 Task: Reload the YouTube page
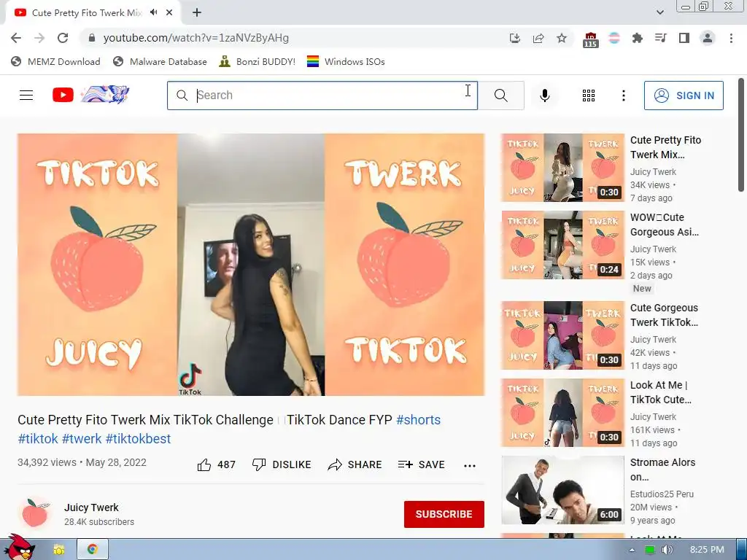coord(63,38)
